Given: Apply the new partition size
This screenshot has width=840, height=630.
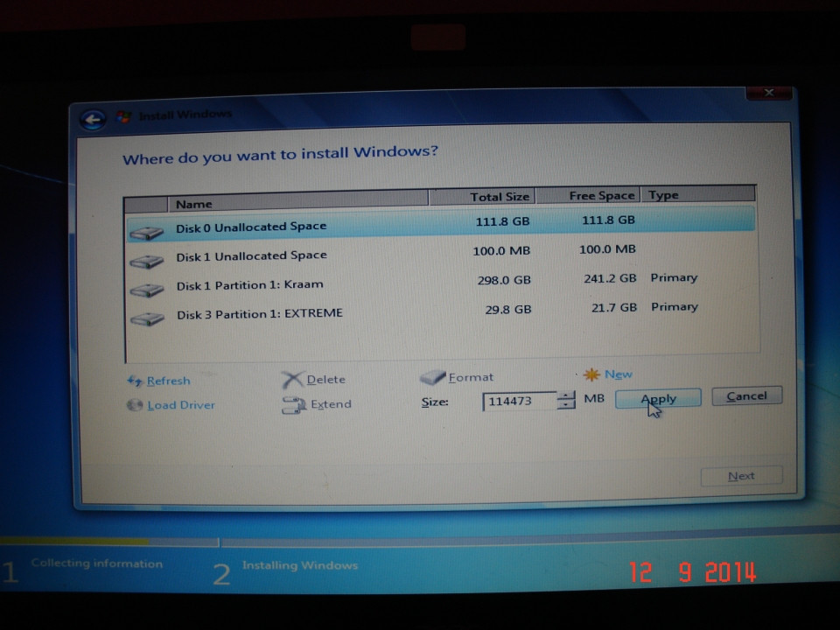Looking at the screenshot, I should click(x=658, y=399).
